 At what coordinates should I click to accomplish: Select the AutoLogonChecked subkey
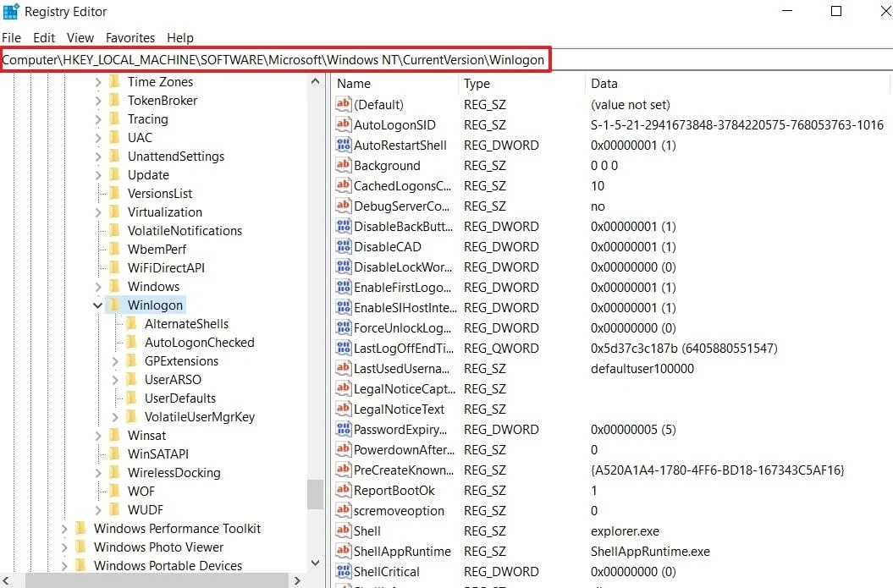point(199,343)
